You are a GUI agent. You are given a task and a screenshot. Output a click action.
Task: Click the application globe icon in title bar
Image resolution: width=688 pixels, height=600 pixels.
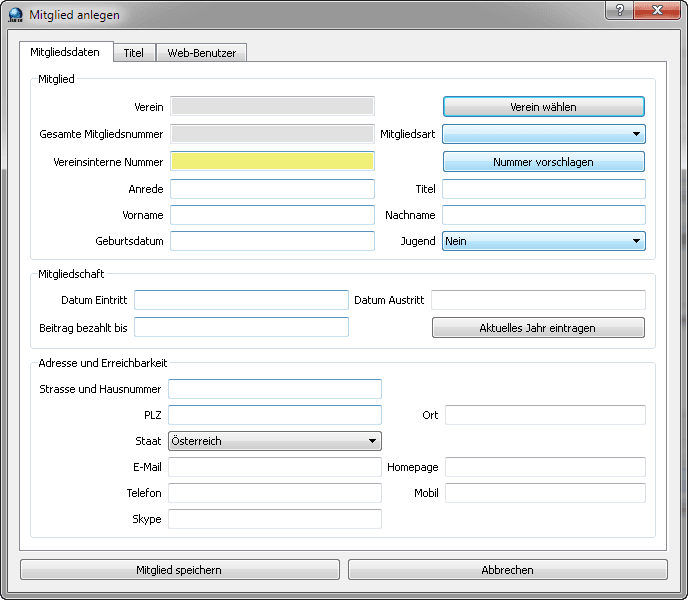[15, 15]
